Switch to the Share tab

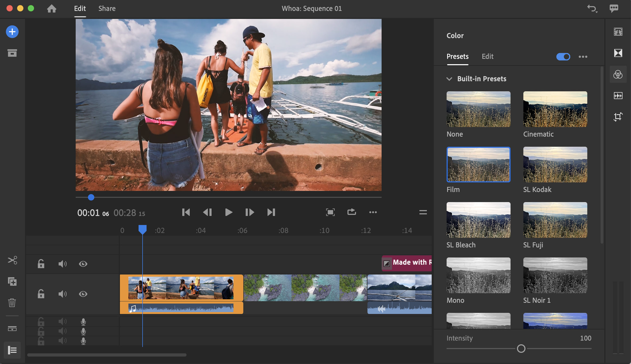(107, 9)
